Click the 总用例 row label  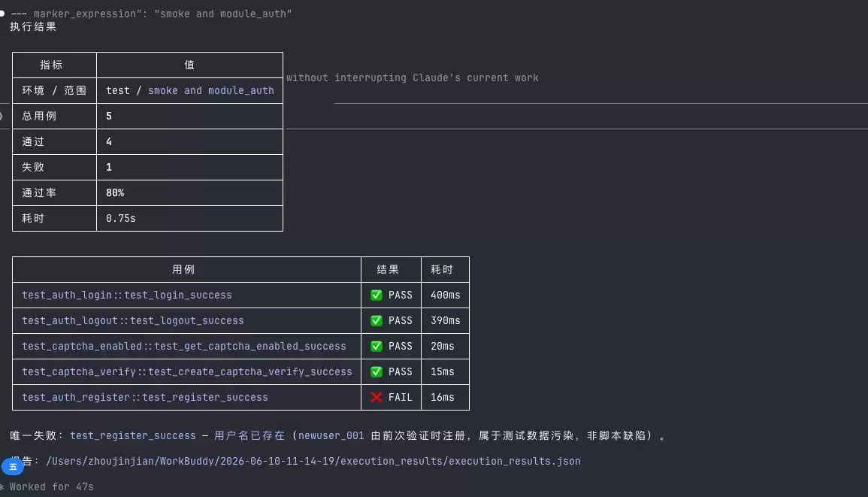pyautogui.click(x=39, y=116)
